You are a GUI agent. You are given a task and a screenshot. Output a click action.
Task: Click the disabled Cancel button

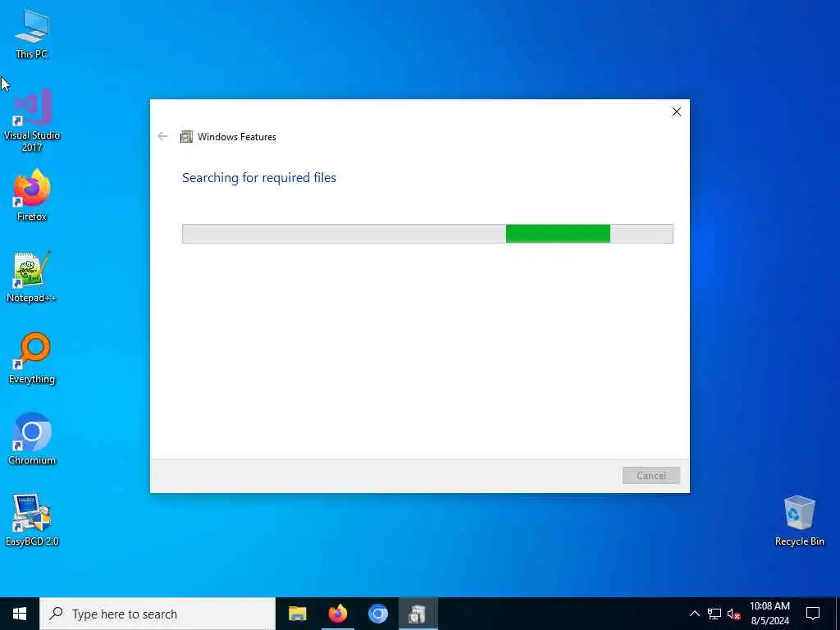[651, 475]
